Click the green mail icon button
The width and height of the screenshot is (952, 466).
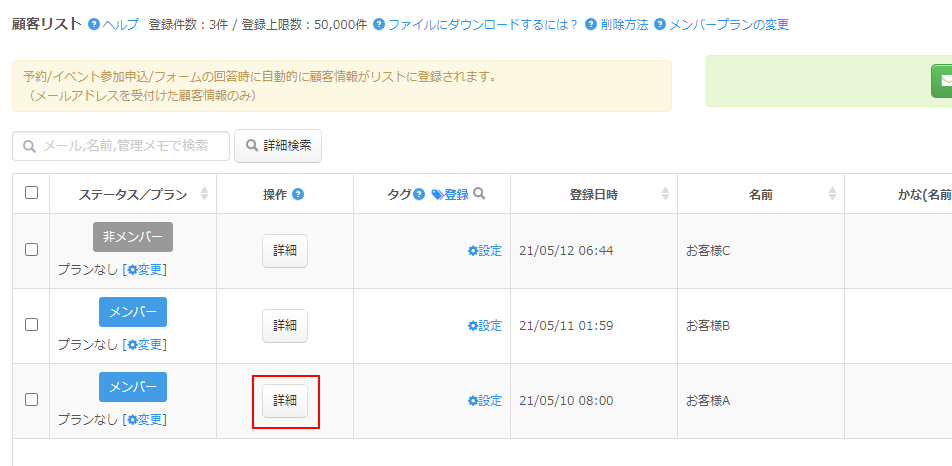point(941,81)
